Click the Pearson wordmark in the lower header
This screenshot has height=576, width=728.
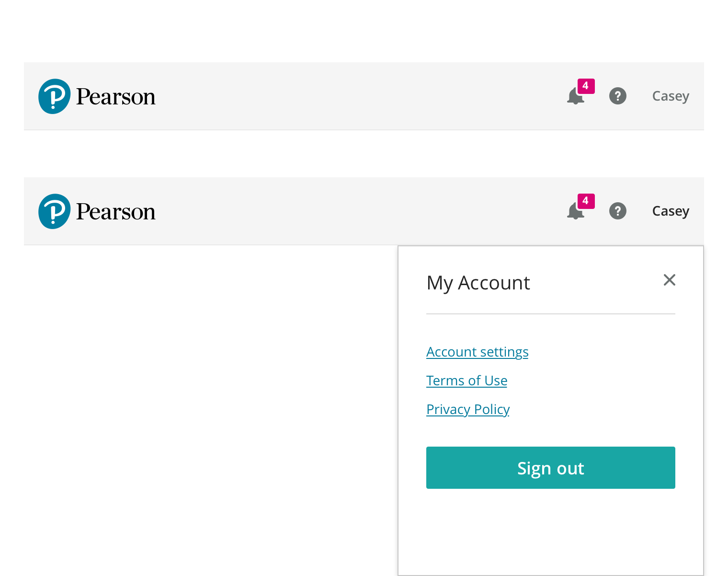[x=116, y=212]
